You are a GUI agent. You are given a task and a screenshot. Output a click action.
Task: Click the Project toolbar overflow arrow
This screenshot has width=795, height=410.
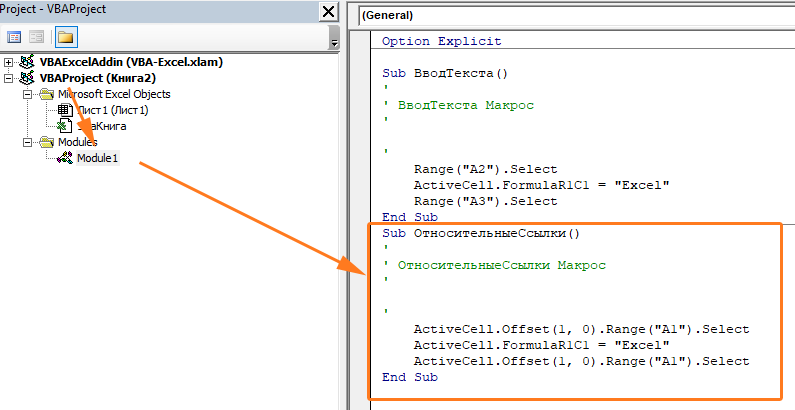(334, 43)
